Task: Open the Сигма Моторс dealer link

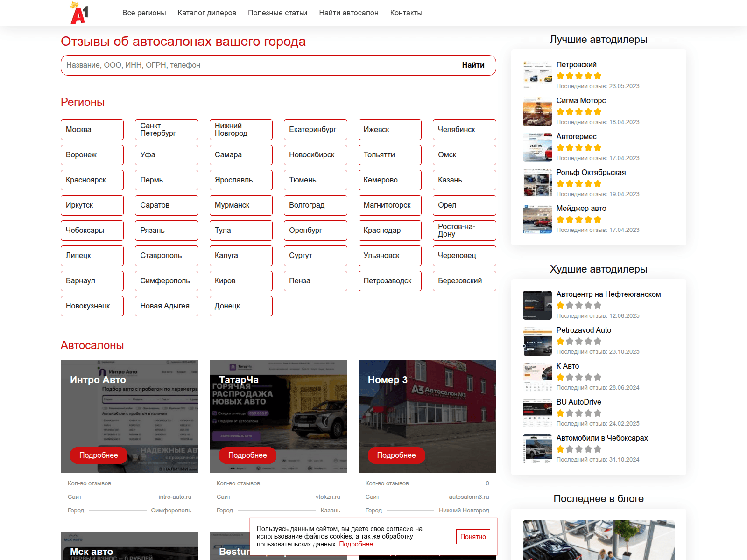Action: [x=581, y=101]
